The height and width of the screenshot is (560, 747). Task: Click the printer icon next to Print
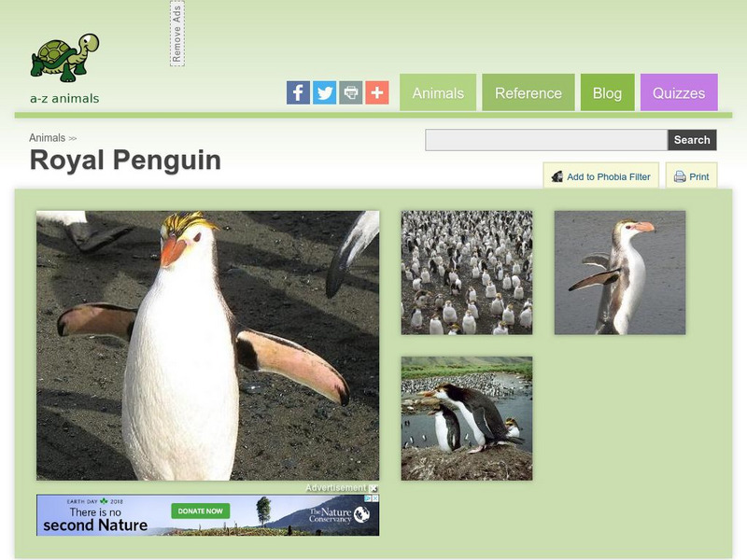click(x=678, y=175)
